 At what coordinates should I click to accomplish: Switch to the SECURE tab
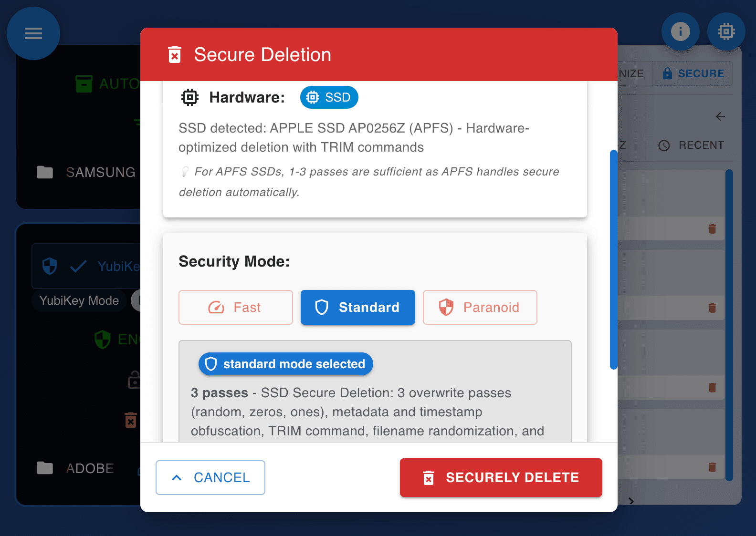click(693, 73)
